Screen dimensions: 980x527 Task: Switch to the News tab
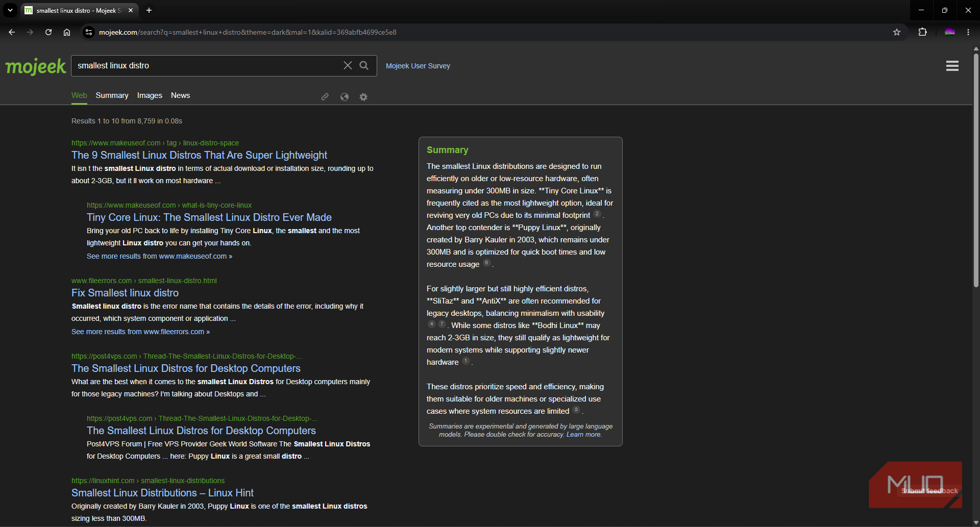pos(180,95)
